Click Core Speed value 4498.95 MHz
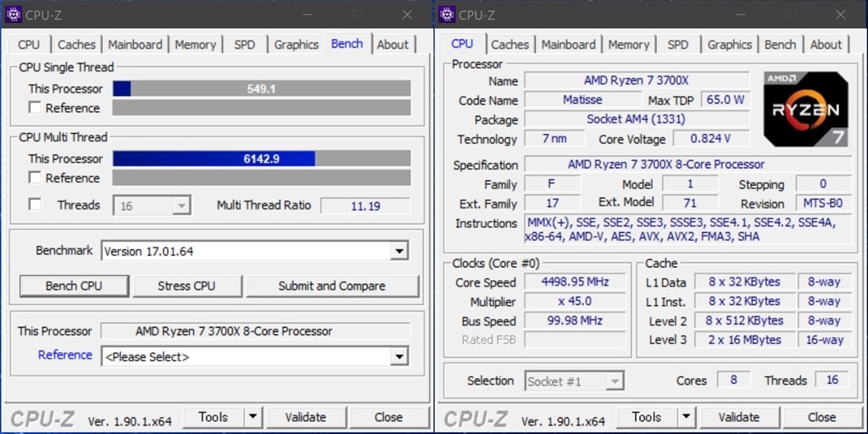 [576, 282]
